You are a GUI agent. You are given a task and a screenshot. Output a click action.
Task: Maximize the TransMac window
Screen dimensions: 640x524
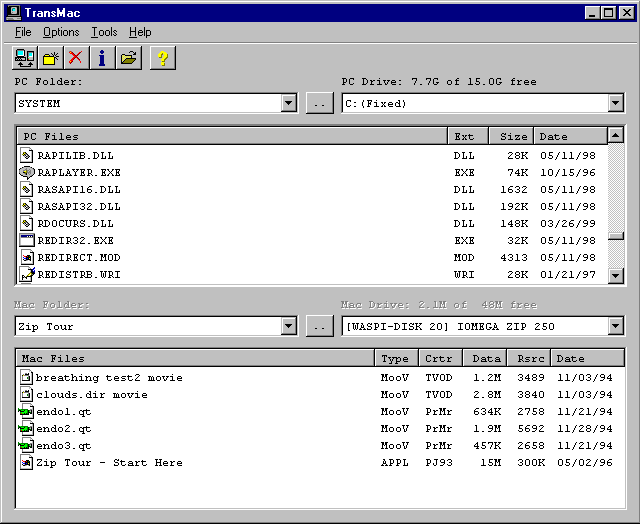(608, 13)
